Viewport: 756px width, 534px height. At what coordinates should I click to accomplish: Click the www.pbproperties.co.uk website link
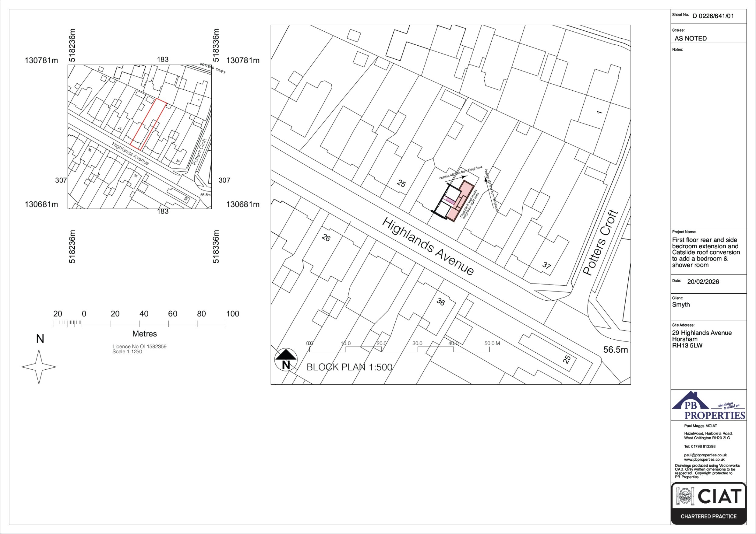(x=704, y=459)
